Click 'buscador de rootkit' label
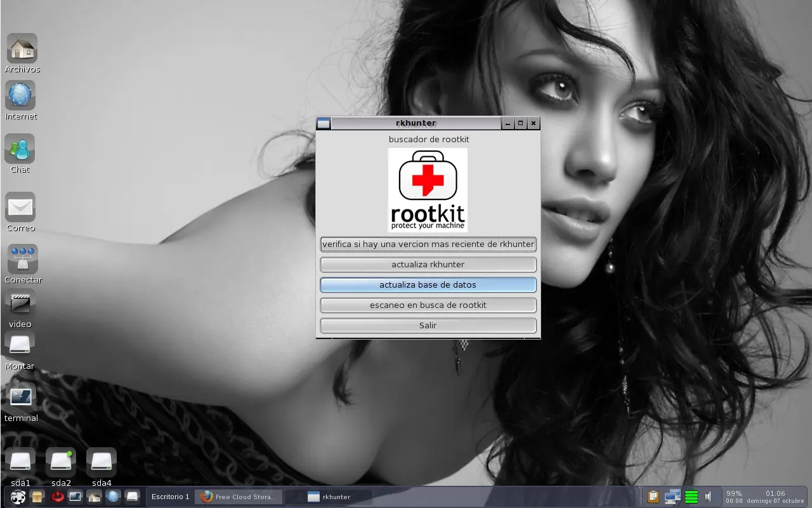The image size is (812, 508). pos(429,139)
